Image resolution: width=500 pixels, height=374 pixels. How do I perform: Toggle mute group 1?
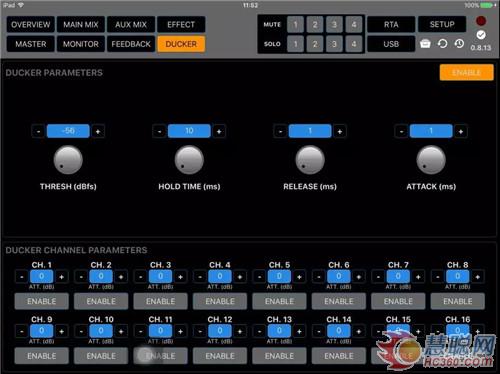295,24
